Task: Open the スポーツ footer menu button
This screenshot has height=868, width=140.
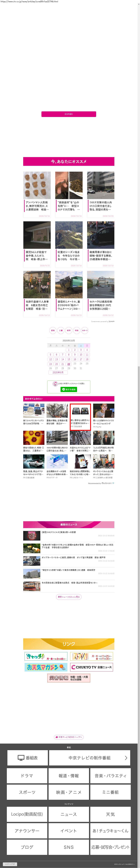Action: 27,792
